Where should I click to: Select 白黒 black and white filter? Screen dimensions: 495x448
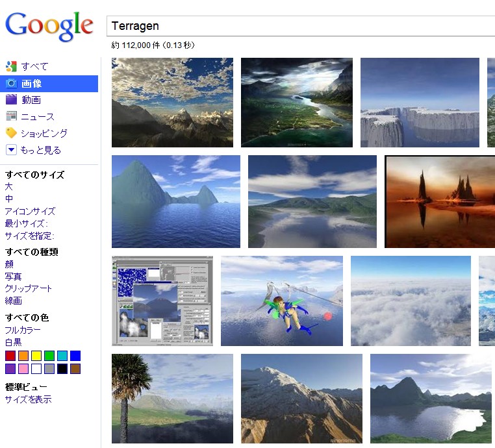pos(13,342)
